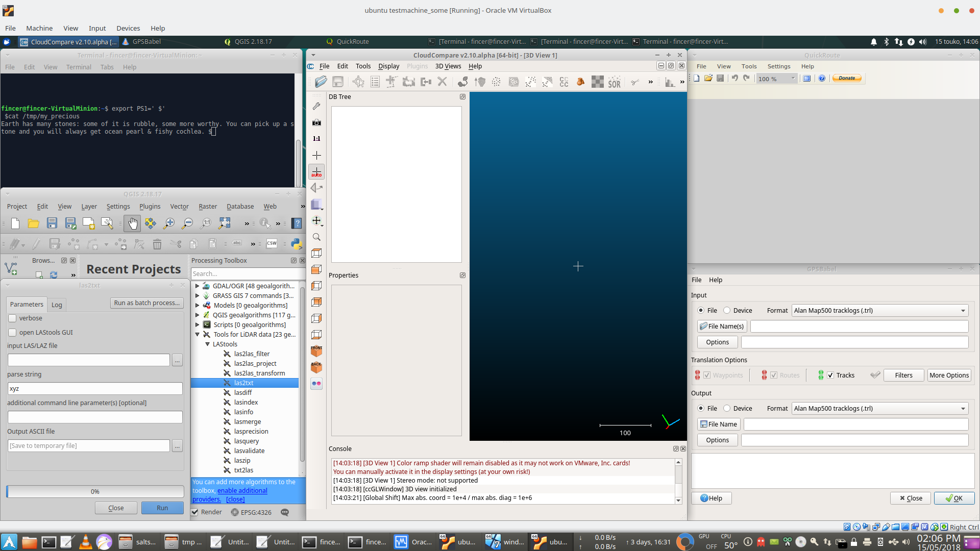Image resolution: width=980 pixels, height=551 pixels.
Task: Click the progress bar at 0% in las2txt
Action: [x=93, y=491]
